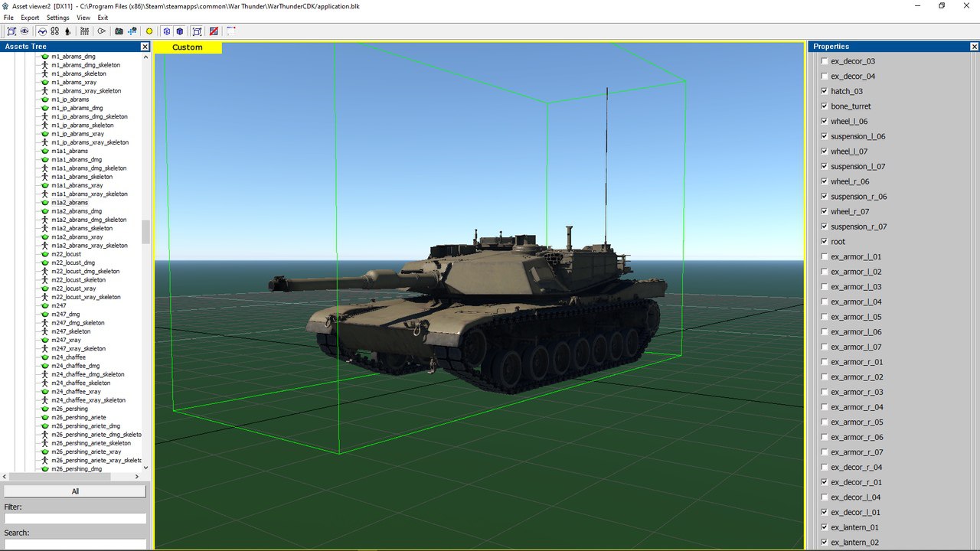Click the Assets Tree scroll-down arrow
This screenshot has height=551, width=980.
[146, 468]
